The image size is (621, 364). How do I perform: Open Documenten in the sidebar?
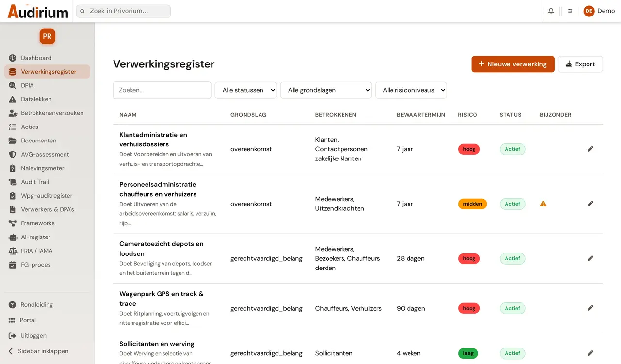click(x=47, y=141)
